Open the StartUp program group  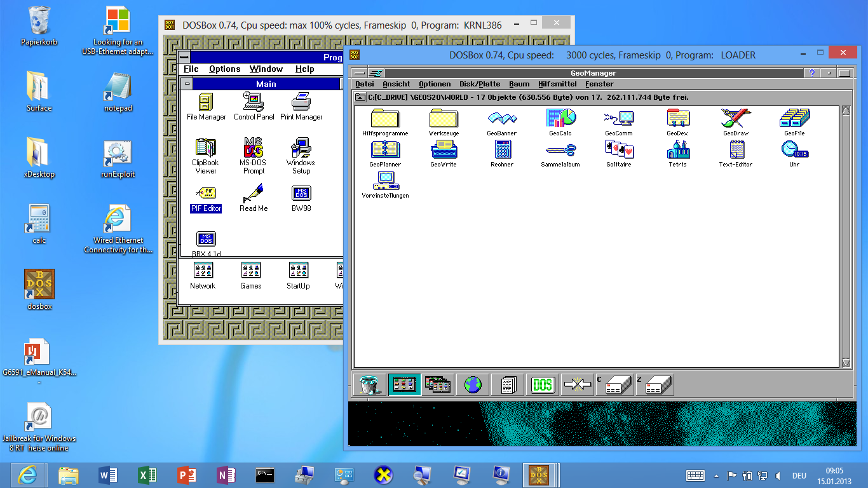(298, 276)
